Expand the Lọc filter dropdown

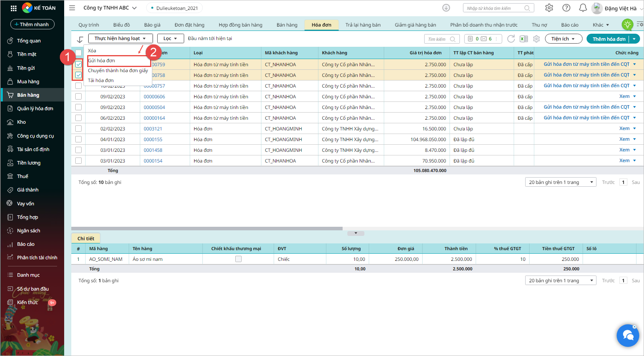point(170,38)
